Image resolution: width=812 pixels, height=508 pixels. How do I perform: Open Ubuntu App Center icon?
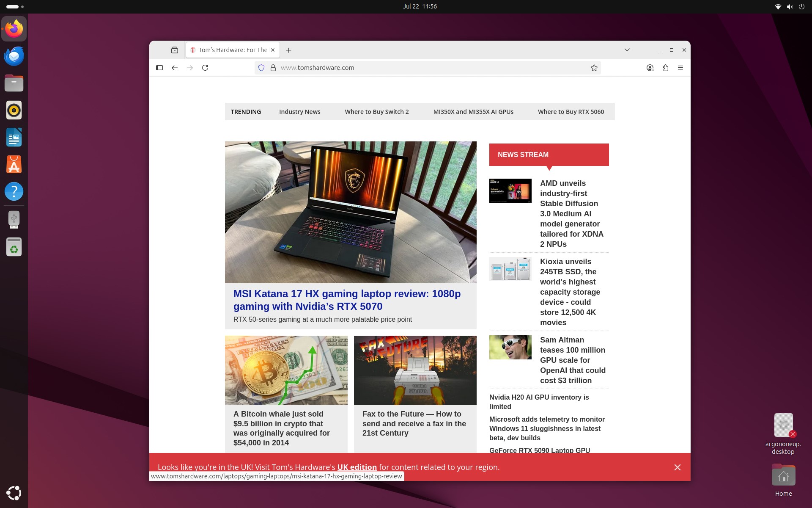coord(14,164)
